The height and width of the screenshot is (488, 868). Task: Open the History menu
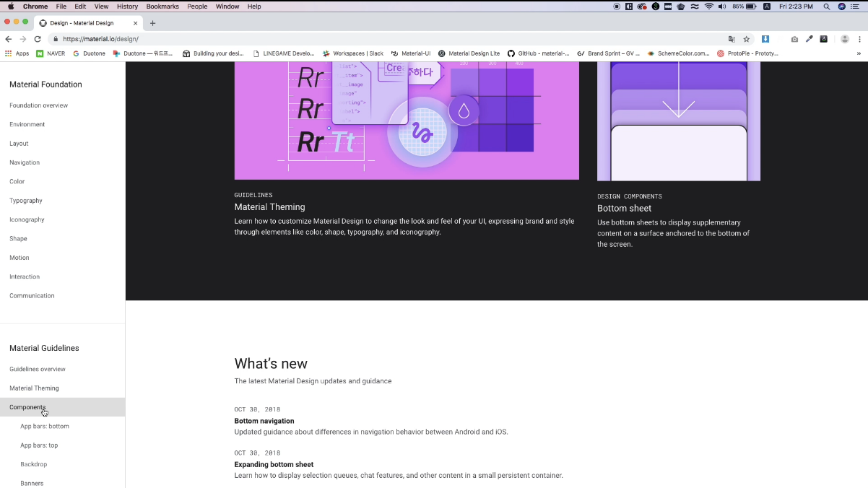(127, 6)
